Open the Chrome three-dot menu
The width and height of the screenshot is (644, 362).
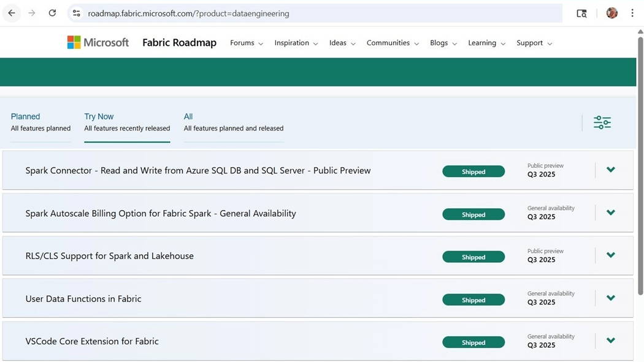pyautogui.click(x=632, y=13)
